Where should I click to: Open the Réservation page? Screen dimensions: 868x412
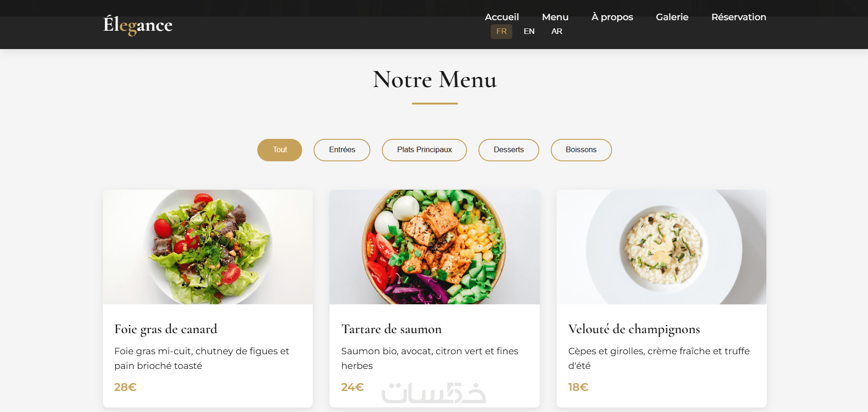[x=738, y=17]
